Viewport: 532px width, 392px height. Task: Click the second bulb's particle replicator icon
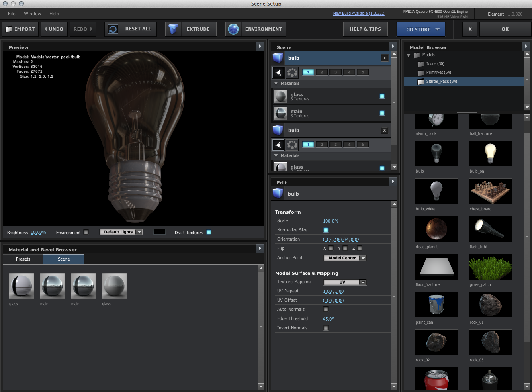(x=278, y=145)
